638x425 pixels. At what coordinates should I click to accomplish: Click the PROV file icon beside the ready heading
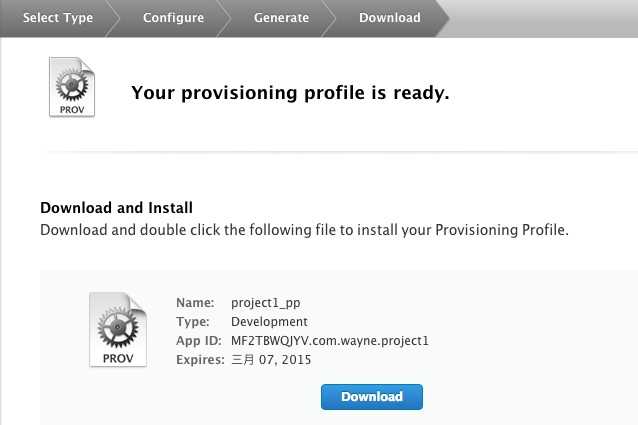pyautogui.click(x=72, y=89)
